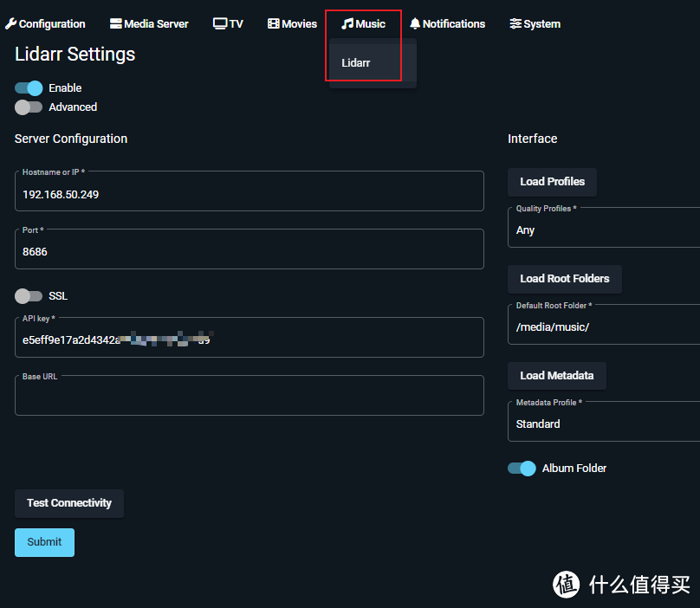Click the film icon beside Movies
Image resolution: width=700 pixels, height=608 pixels.
274,24
